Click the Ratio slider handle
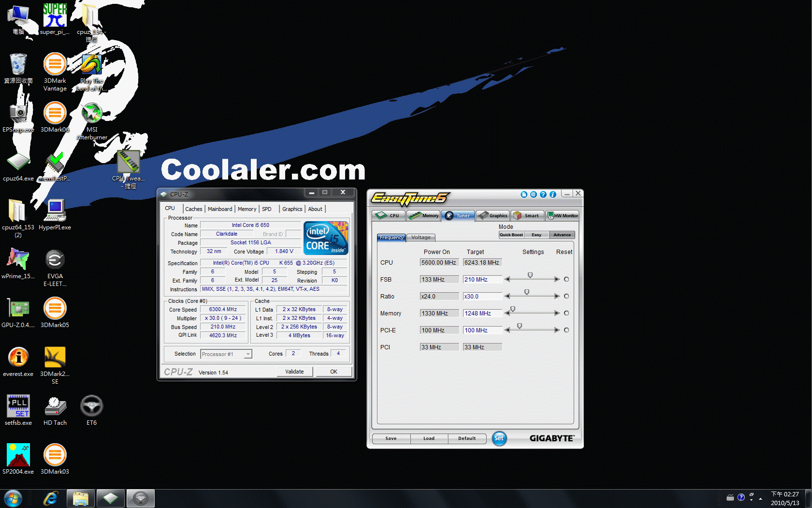812x508 pixels. click(527, 293)
